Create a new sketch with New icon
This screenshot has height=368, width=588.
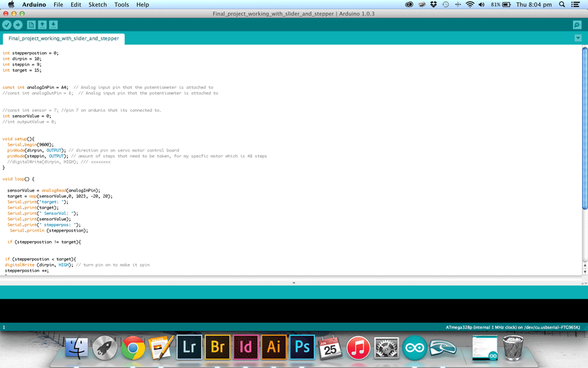point(31,25)
